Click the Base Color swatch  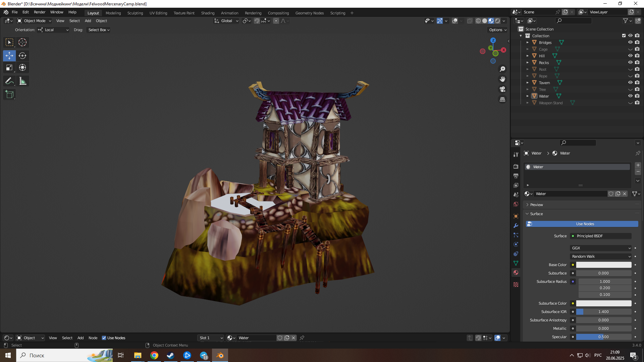(x=603, y=265)
